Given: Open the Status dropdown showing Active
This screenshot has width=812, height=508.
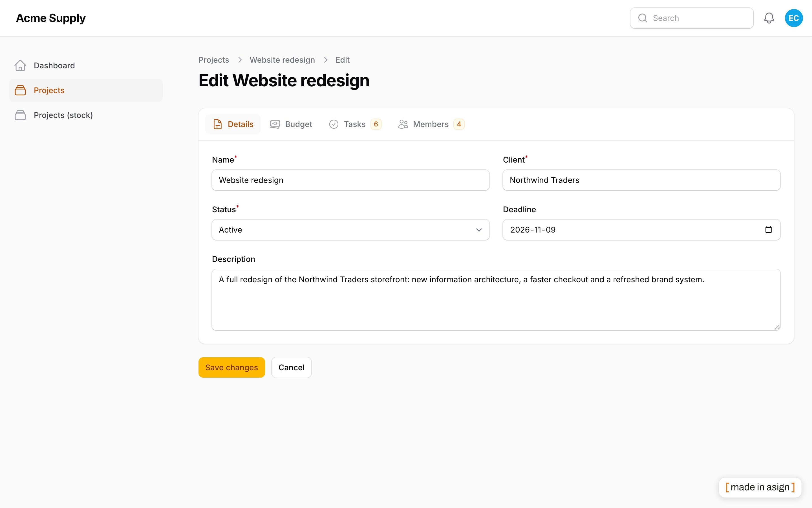Looking at the screenshot, I should [351, 230].
